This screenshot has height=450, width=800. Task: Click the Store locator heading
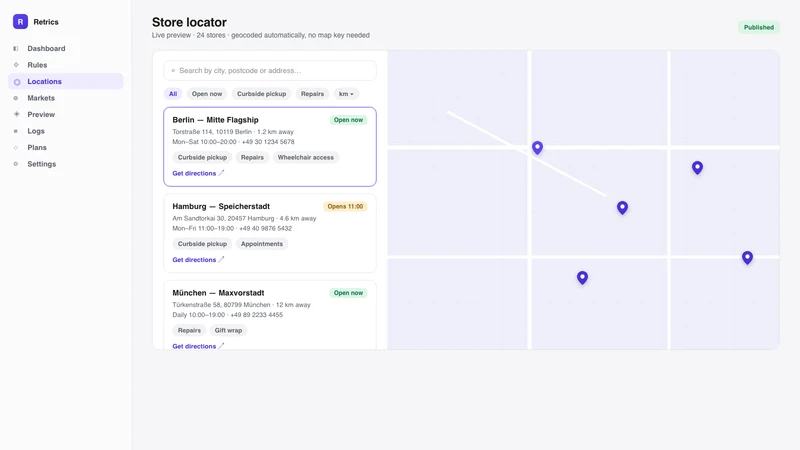[189, 22]
